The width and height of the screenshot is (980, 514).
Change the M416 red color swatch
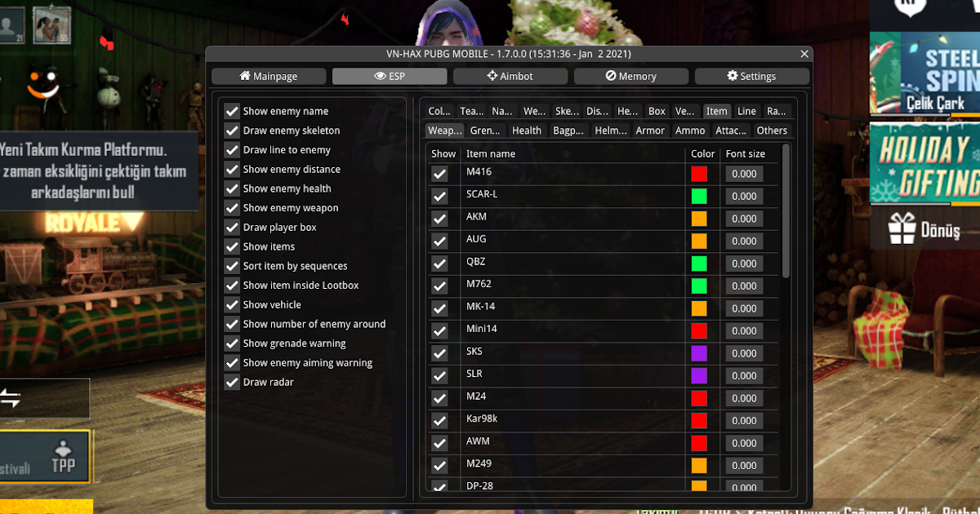click(x=699, y=174)
